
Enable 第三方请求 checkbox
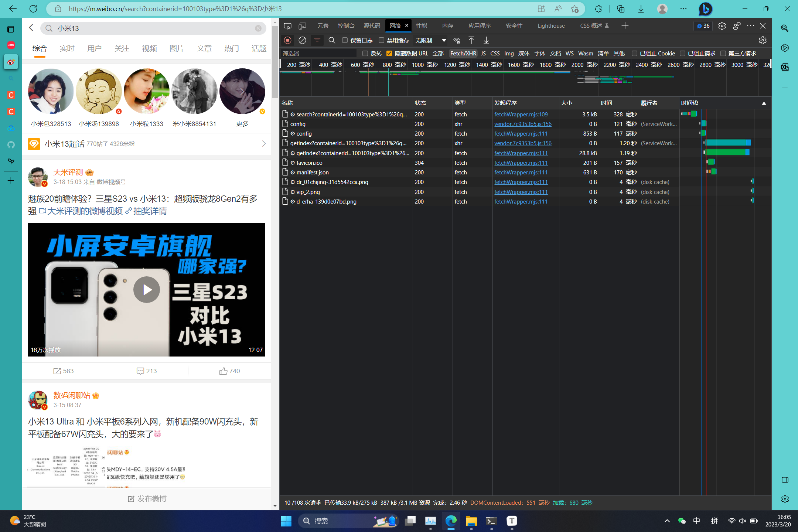coord(723,54)
